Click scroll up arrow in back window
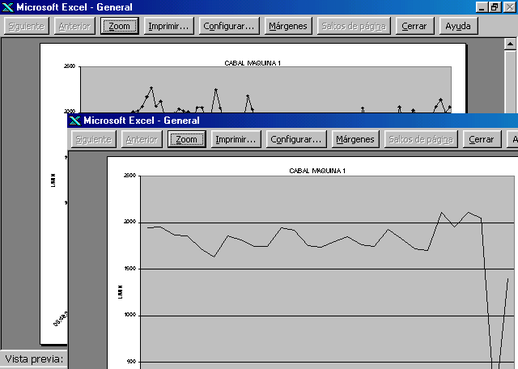This screenshot has height=369, width=518. (510, 44)
